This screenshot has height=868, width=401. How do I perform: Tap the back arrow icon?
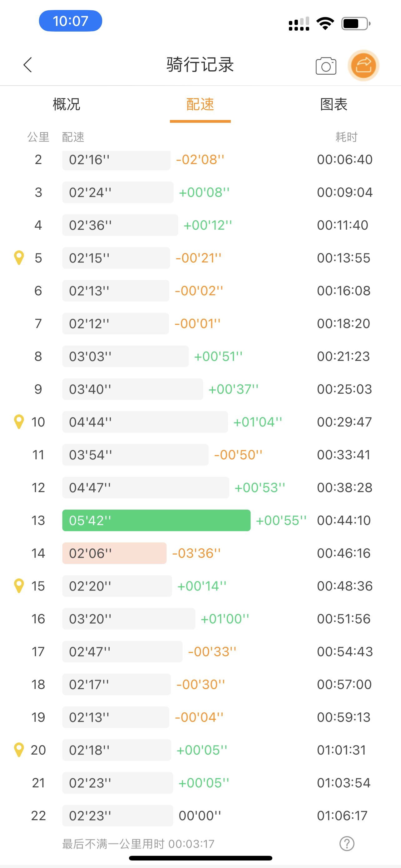click(27, 65)
